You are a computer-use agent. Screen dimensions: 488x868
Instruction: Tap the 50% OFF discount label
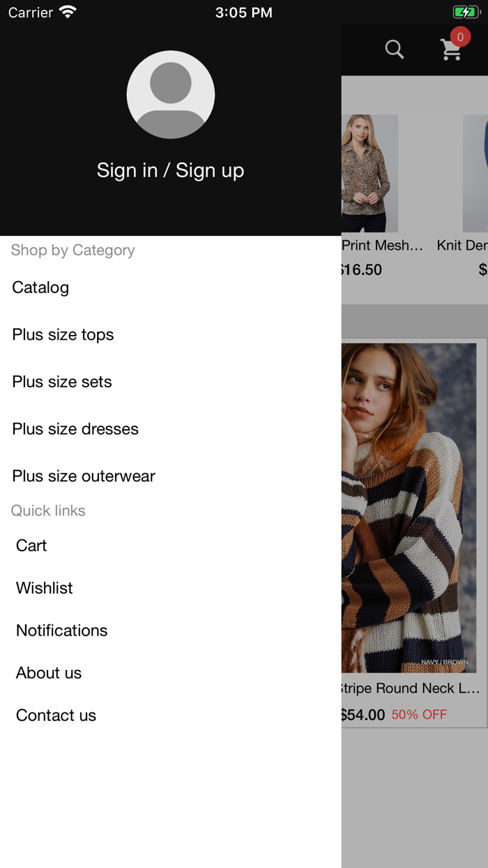point(419,714)
